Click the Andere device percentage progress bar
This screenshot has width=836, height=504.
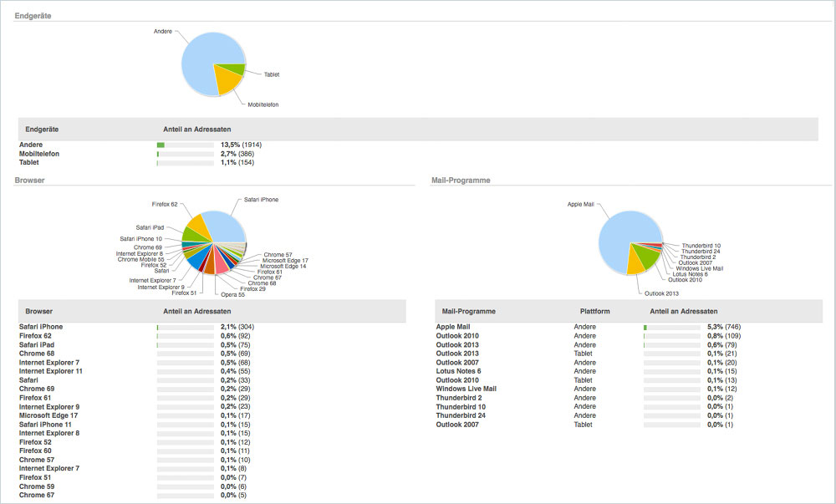point(185,145)
